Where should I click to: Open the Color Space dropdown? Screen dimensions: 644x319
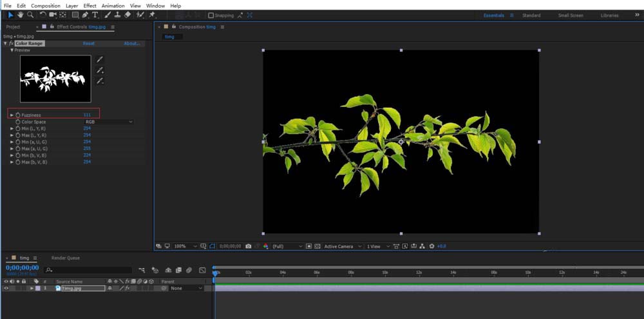pos(108,121)
